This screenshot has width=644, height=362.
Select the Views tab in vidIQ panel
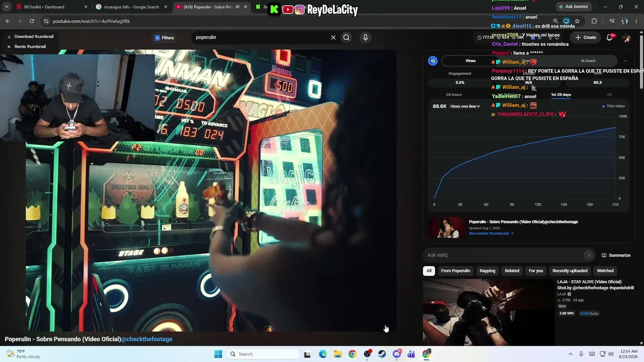pos(470,61)
